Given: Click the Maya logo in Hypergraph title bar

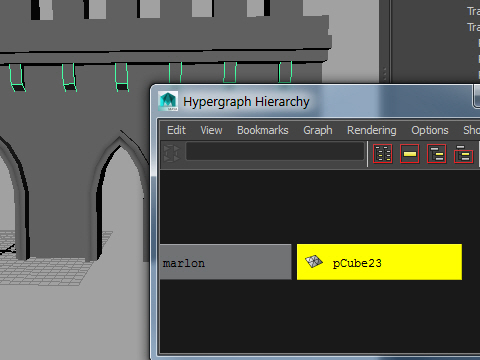Looking at the screenshot, I should click(x=168, y=101).
